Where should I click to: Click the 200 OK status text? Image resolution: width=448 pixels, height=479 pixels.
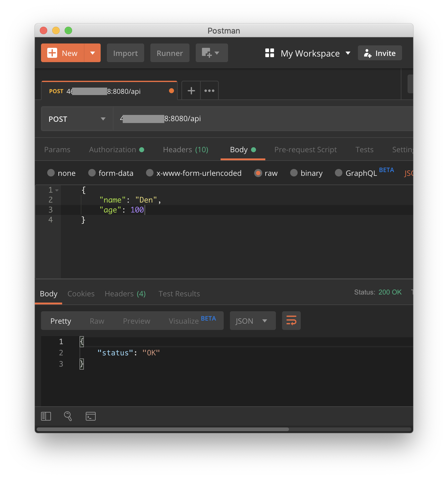pyautogui.click(x=390, y=292)
